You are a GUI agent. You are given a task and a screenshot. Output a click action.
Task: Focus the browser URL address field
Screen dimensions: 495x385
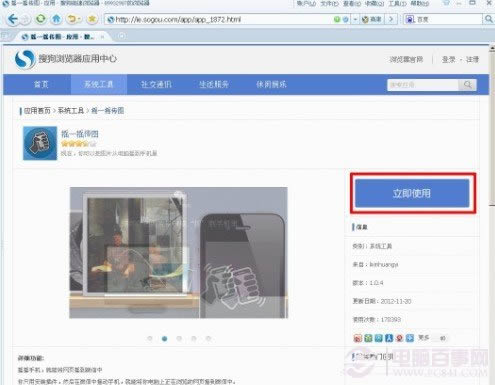point(220,19)
